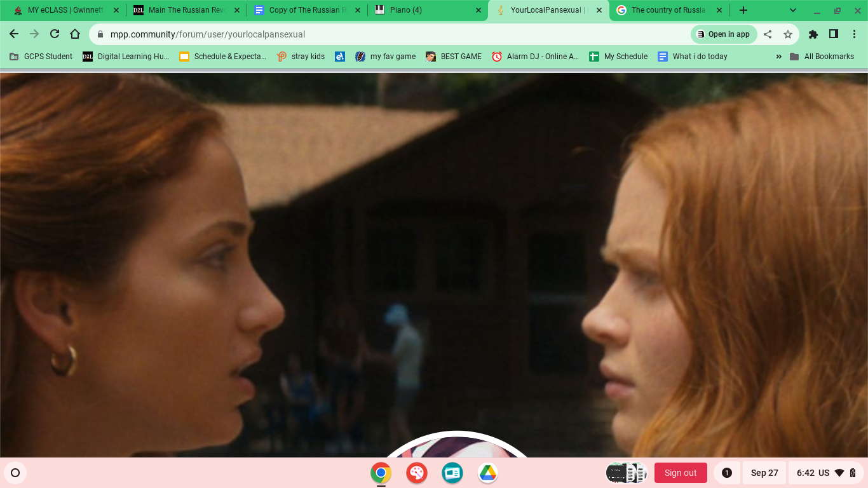Launch Google Chrome from the shelf
Screen dimensions: 868x488
coord(381,473)
